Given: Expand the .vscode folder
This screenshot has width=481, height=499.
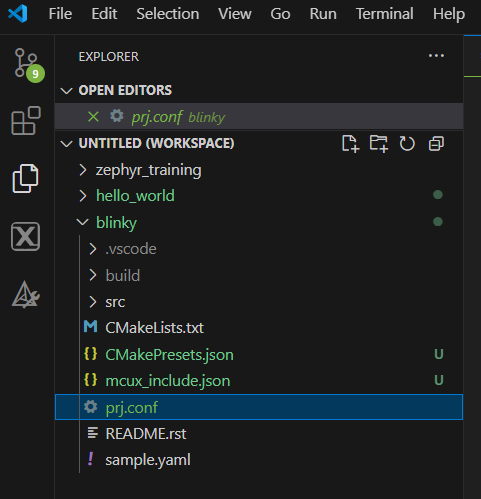Looking at the screenshot, I should pyautogui.click(x=93, y=249).
